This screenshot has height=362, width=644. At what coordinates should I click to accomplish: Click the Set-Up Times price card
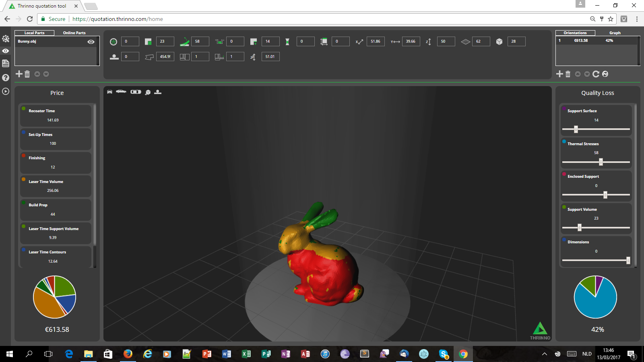tap(56, 139)
